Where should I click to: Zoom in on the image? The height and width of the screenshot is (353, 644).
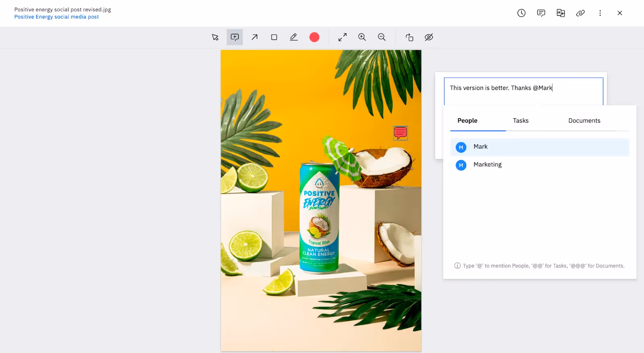point(362,37)
